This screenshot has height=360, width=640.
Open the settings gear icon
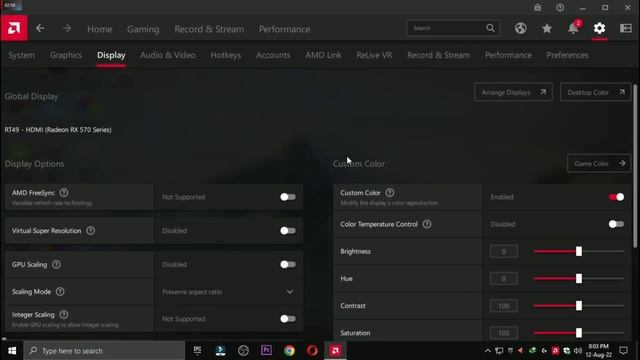pos(599,28)
